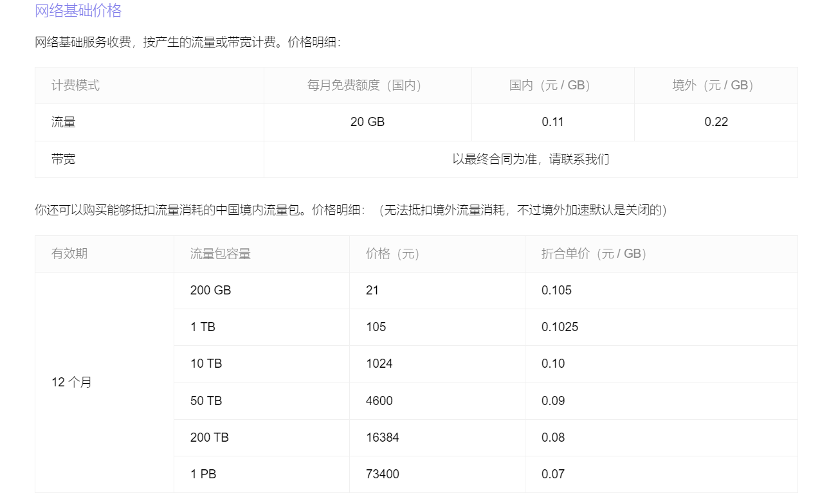This screenshot has width=838, height=504.
Task: Select the 0.11 domestic price cell
Action: pyautogui.click(x=552, y=122)
